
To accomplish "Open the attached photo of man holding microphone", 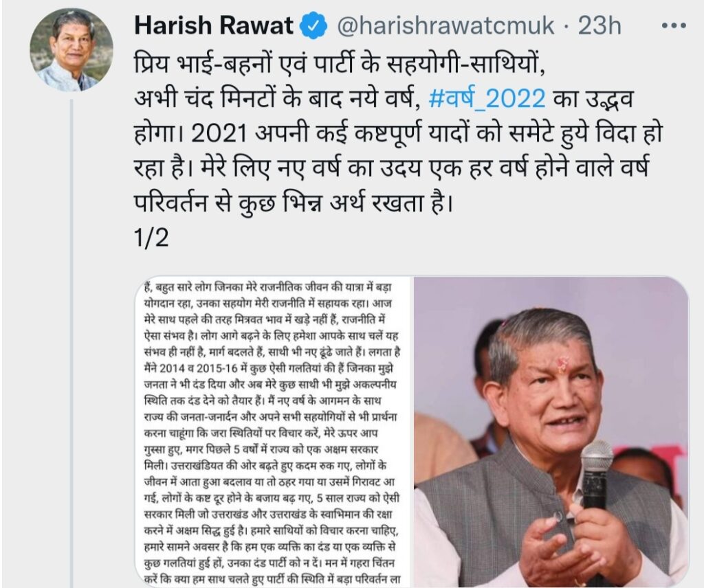I will pos(551,431).
